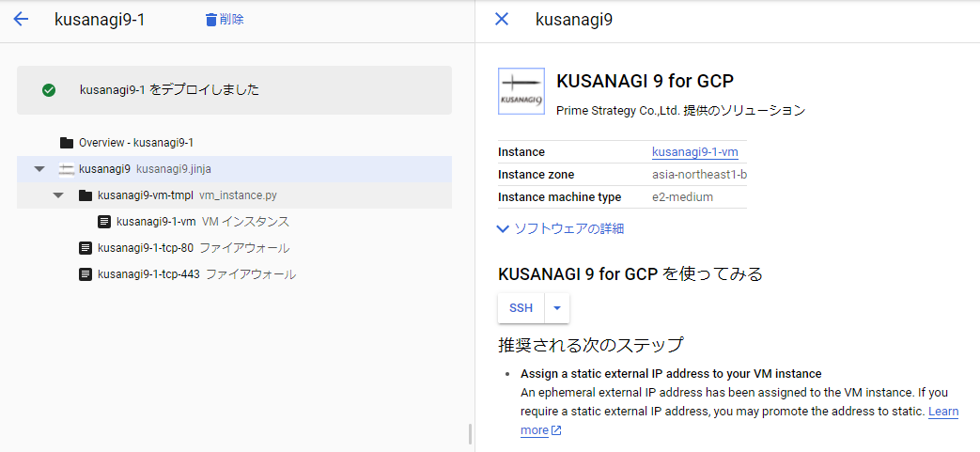
Task: Follow the Learn more link
Action: [943, 412]
